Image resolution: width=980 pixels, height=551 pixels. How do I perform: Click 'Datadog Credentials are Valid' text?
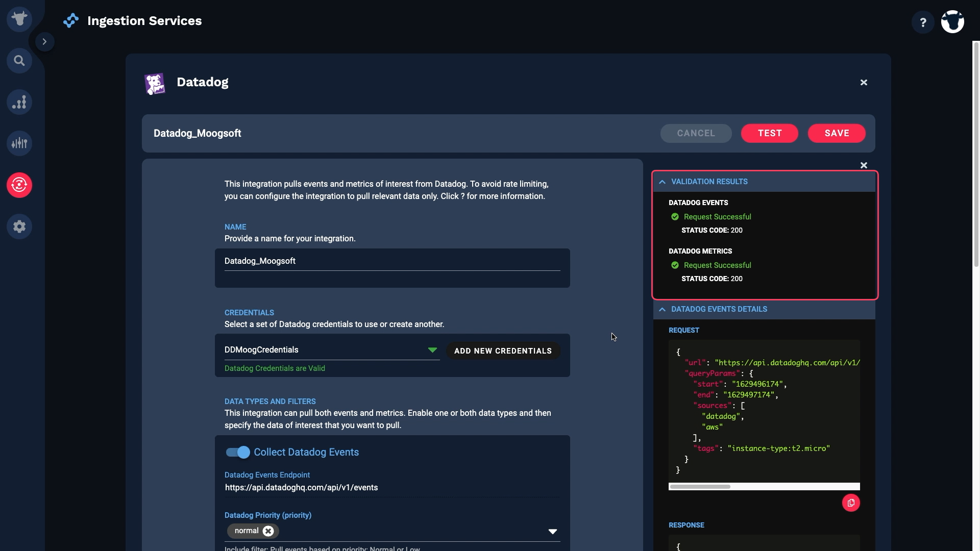tap(275, 368)
